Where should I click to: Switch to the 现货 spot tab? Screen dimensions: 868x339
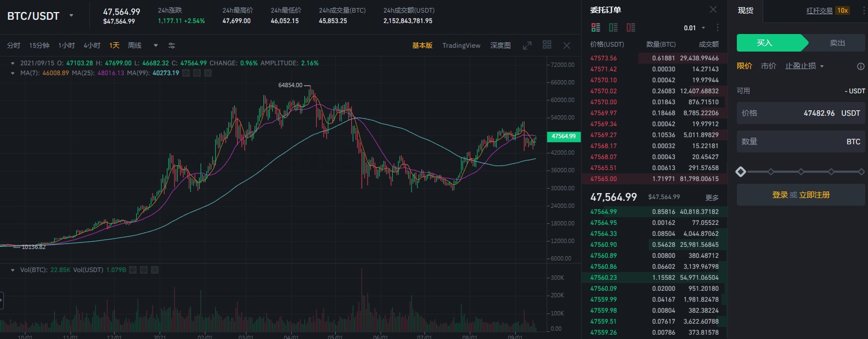(x=746, y=10)
